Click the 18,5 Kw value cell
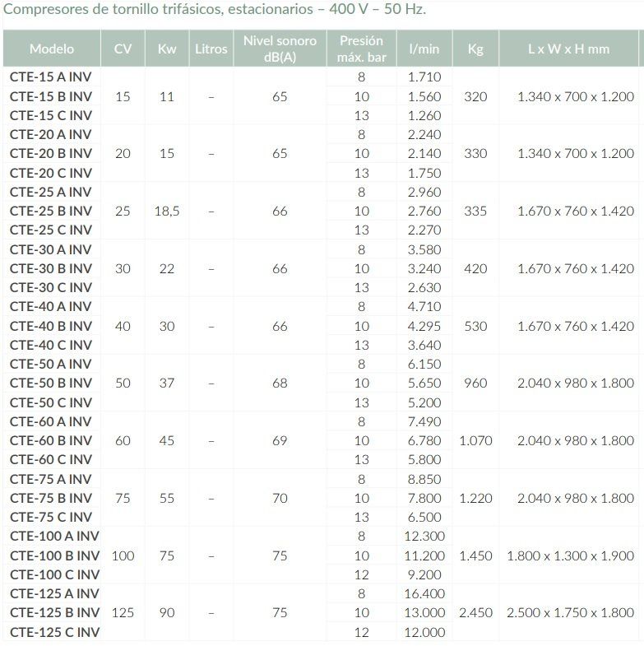The width and height of the screenshot is (644, 646). pos(167,211)
